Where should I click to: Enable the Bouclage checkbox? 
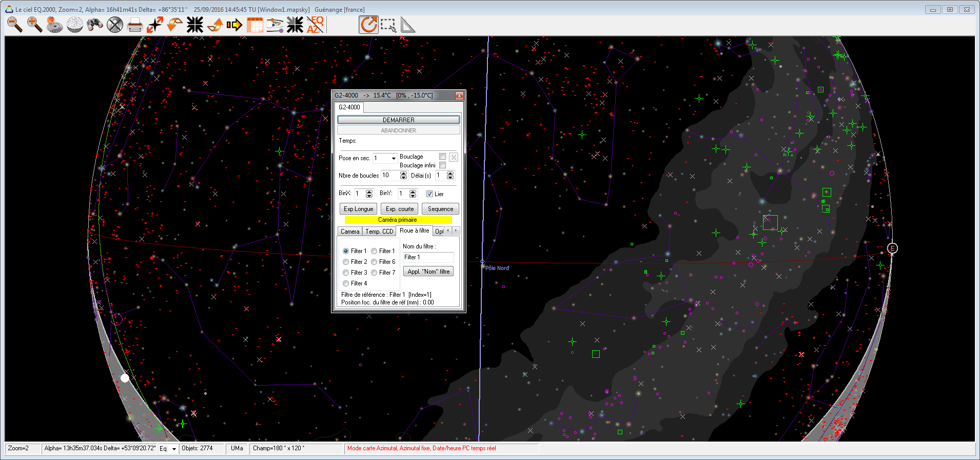pos(442,157)
